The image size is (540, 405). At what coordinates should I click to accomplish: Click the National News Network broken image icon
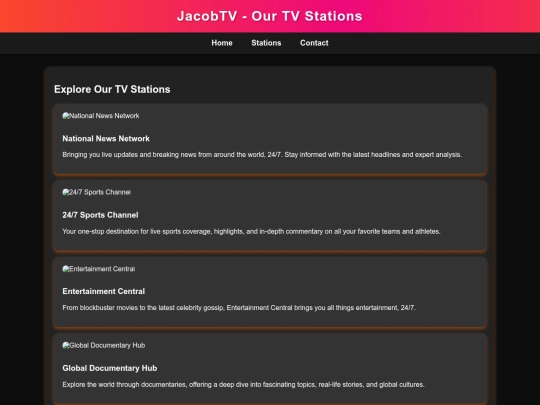point(66,116)
